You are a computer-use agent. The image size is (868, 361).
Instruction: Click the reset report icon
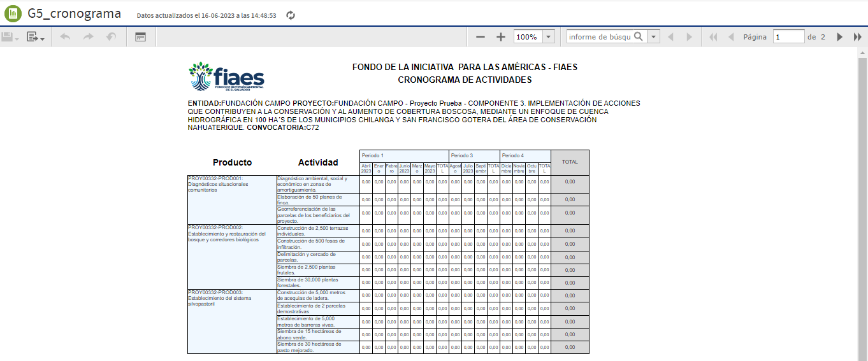click(x=112, y=37)
